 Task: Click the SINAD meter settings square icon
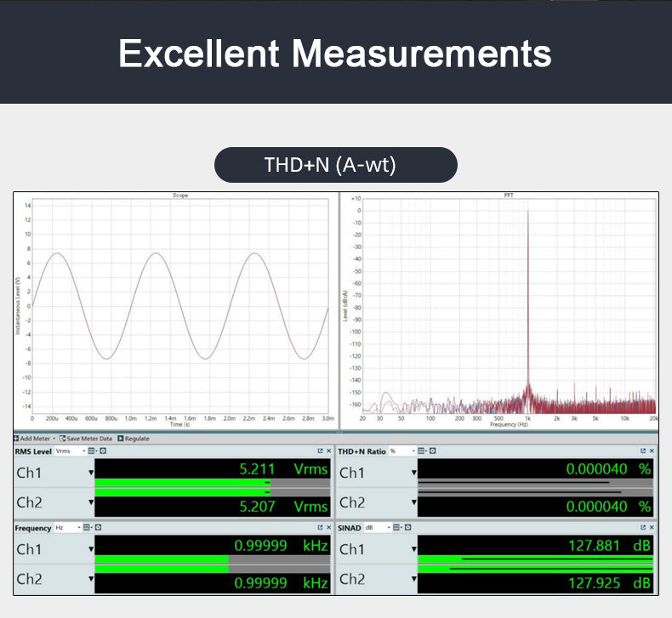click(408, 528)
